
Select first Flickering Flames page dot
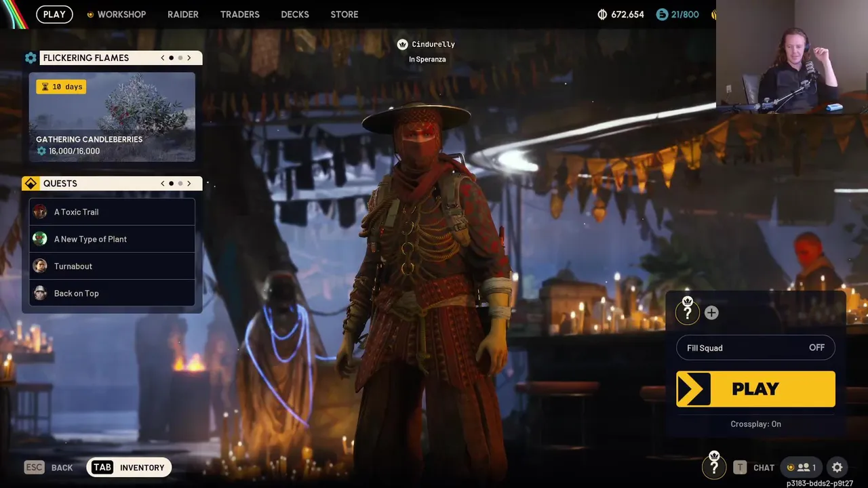tap(172, 58)
